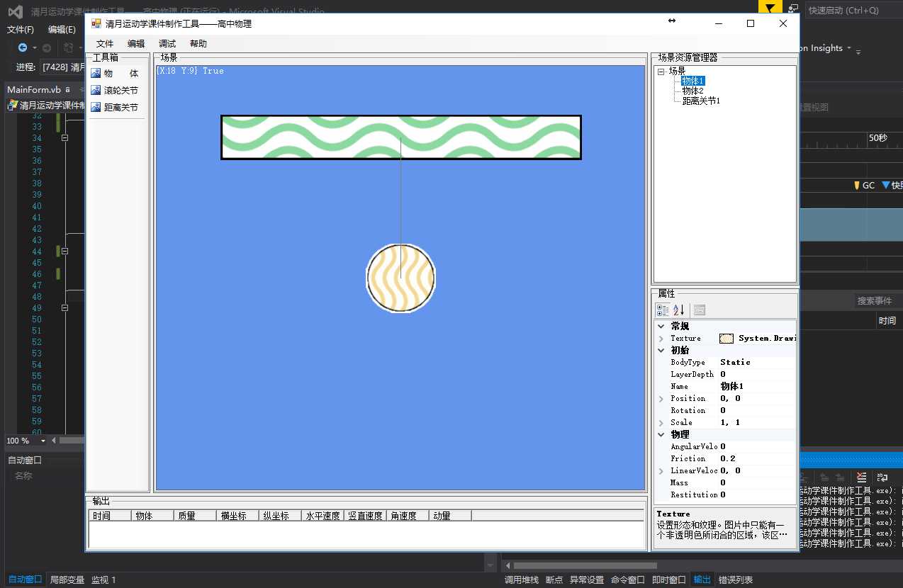Switch to 监视 1 tab
903x588 pixels.
coord(103,579)
